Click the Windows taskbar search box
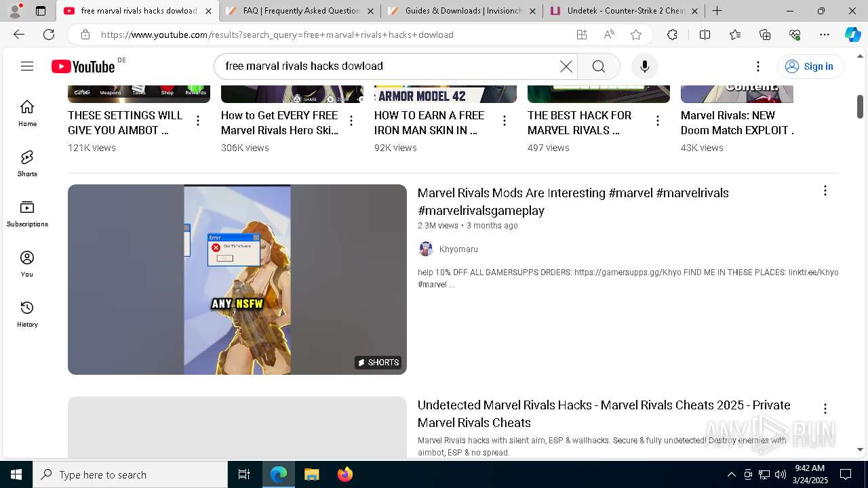Screen dimensions: 868x488 click(130, 474)
